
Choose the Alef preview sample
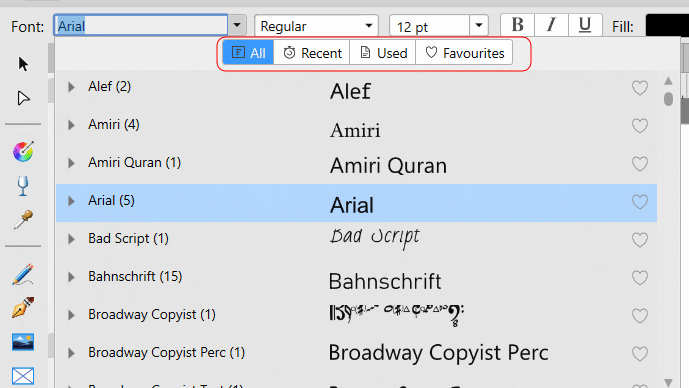coord(350,91)
